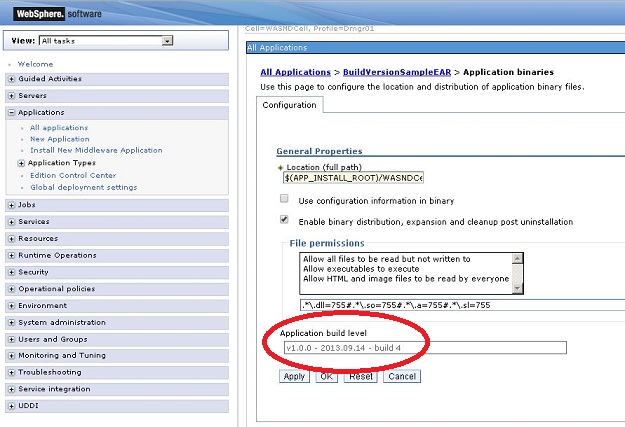Expand the System administration section

12,322
